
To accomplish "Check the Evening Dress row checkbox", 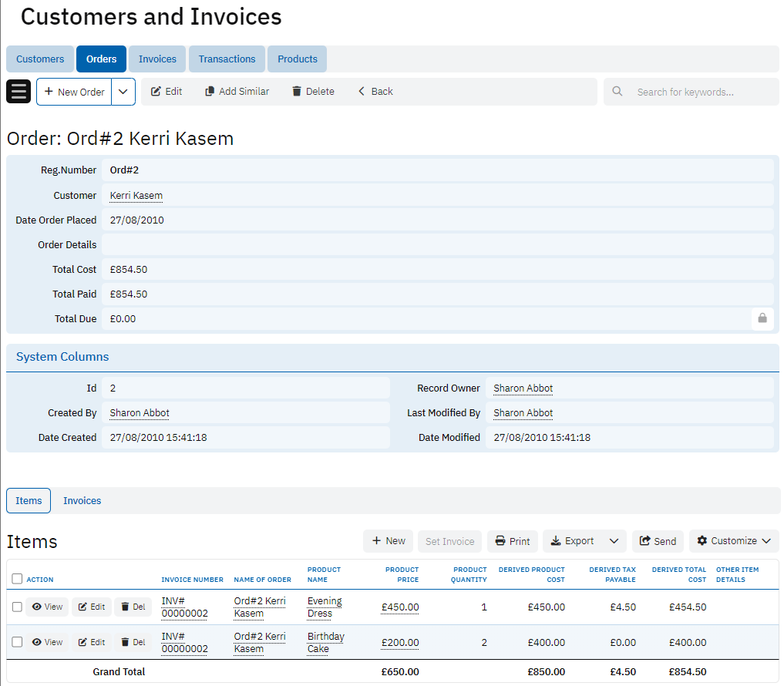I will point(17,607).
